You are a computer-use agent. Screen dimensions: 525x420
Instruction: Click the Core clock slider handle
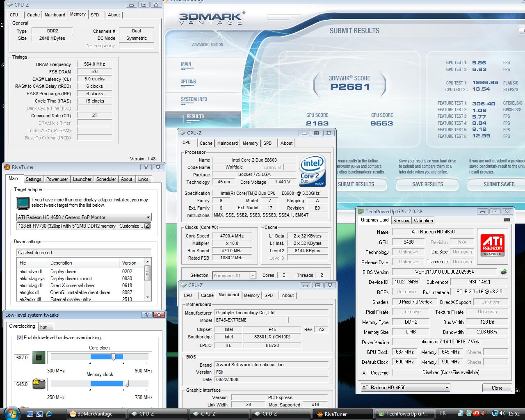pyautogui.click(x=113, y=357)
